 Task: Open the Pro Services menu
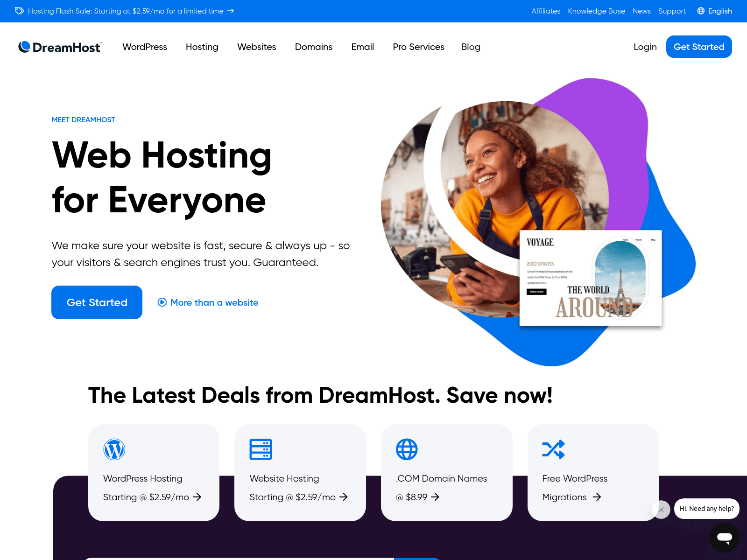click(419, 47)
